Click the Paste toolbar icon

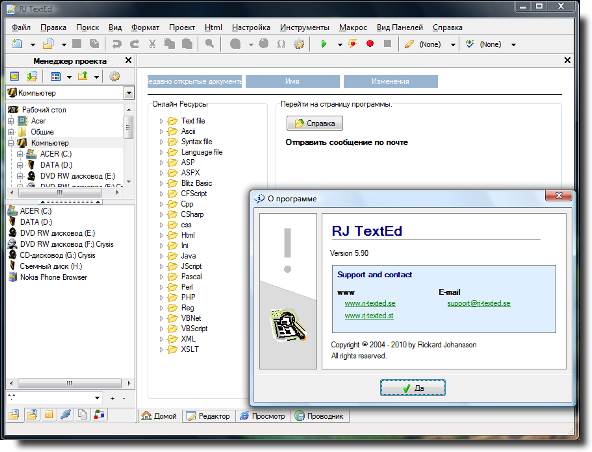point(187,44)
